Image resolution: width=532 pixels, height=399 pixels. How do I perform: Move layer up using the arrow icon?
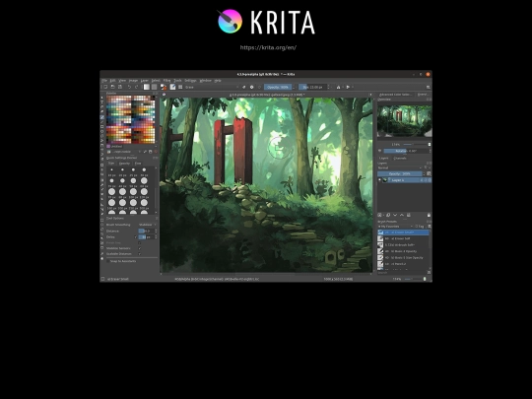[x=402, y=215]
